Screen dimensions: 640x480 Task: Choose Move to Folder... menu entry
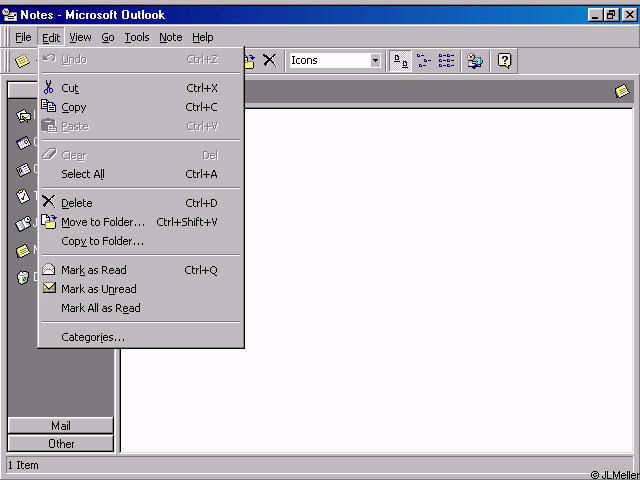(141, 222)
